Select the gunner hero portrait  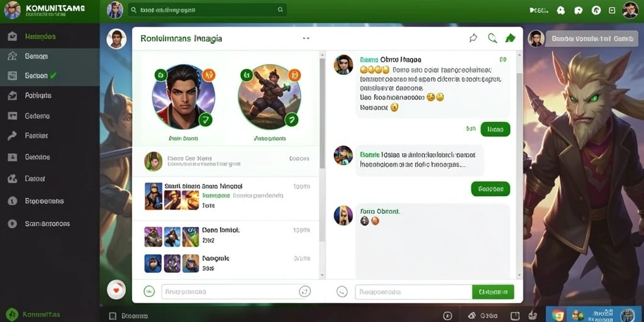click(x=269, y=96)
